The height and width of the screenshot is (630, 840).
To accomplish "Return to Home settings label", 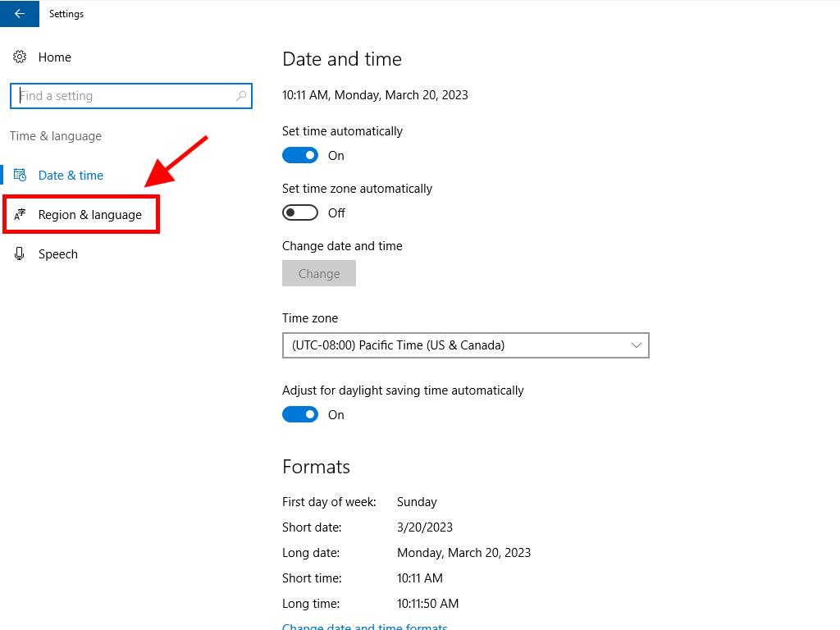I will 55,57.
